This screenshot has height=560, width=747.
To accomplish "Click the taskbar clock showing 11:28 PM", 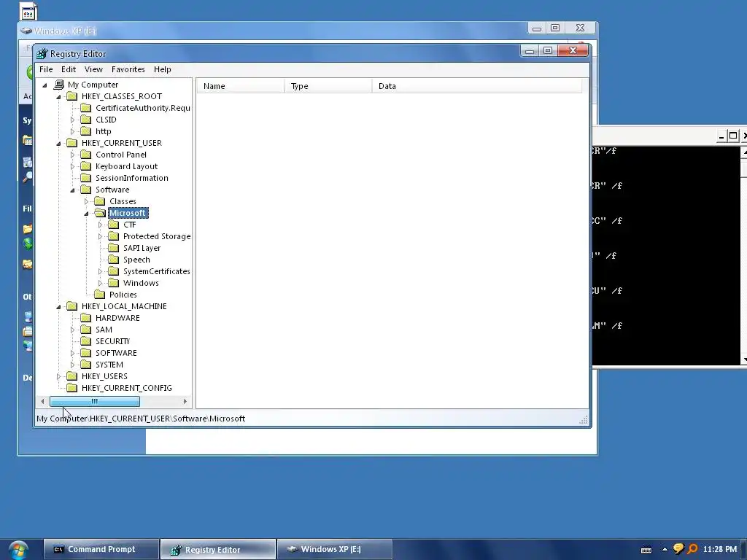I will click(x=719, y=550).
